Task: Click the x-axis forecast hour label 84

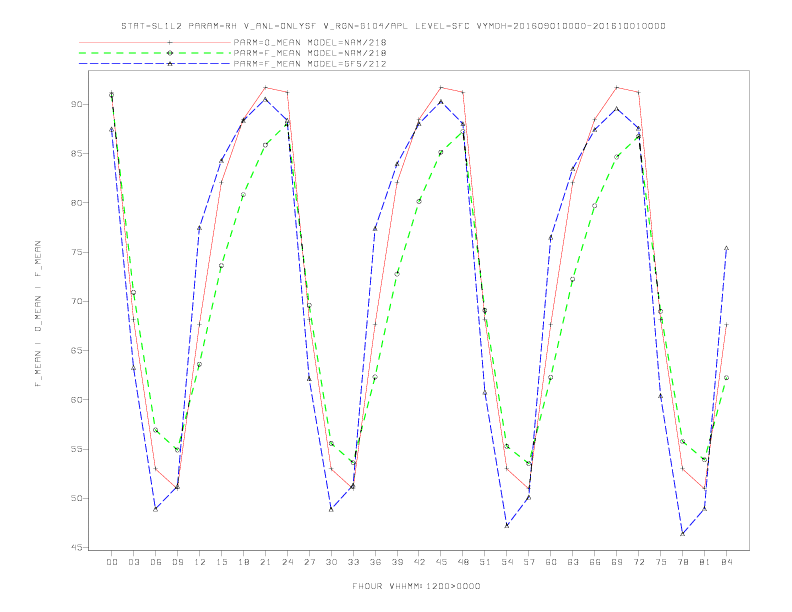Action: pyautogui.click(x=727, y=562)
